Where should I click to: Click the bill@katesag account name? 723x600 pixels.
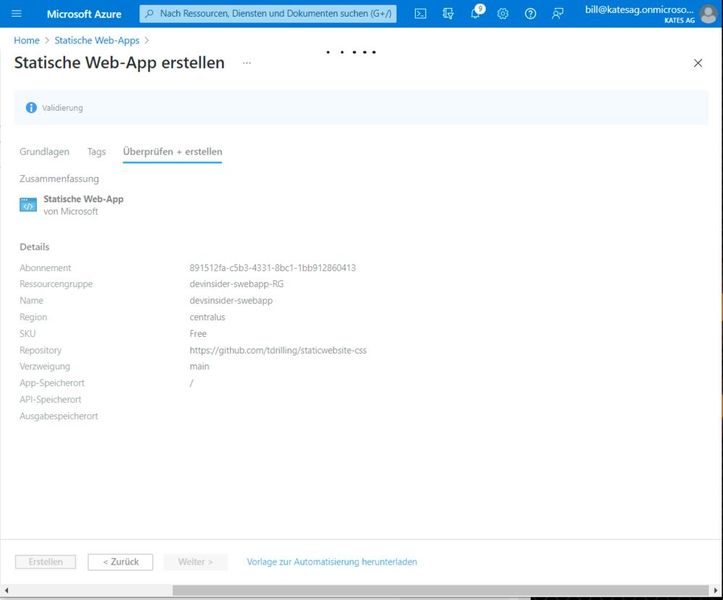point(639,9)
